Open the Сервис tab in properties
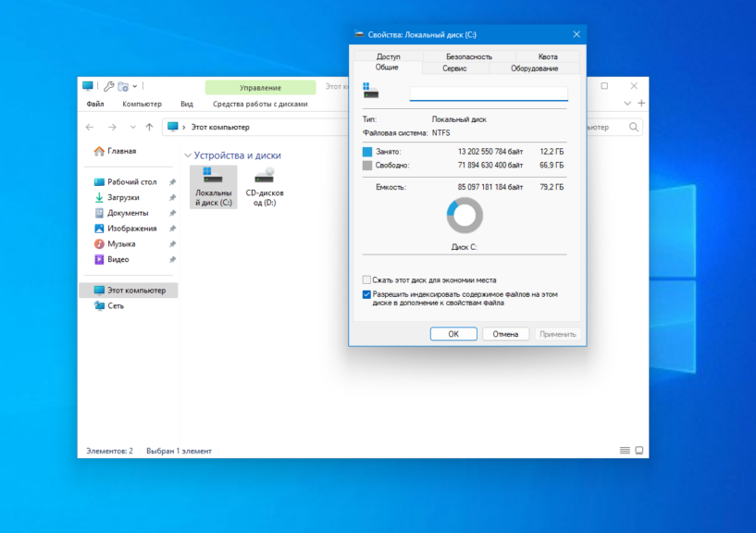This screenshot has height=533, width=756. tap(454, 68)
